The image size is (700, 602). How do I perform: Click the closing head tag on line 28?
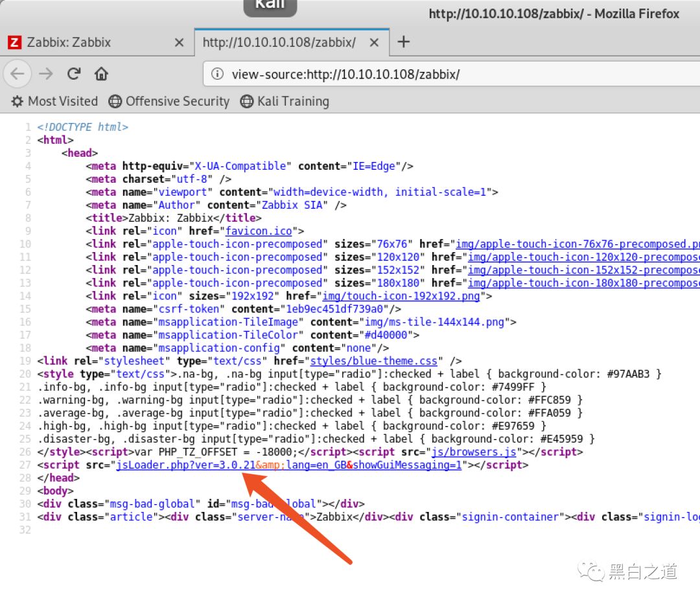click(58, 478)
